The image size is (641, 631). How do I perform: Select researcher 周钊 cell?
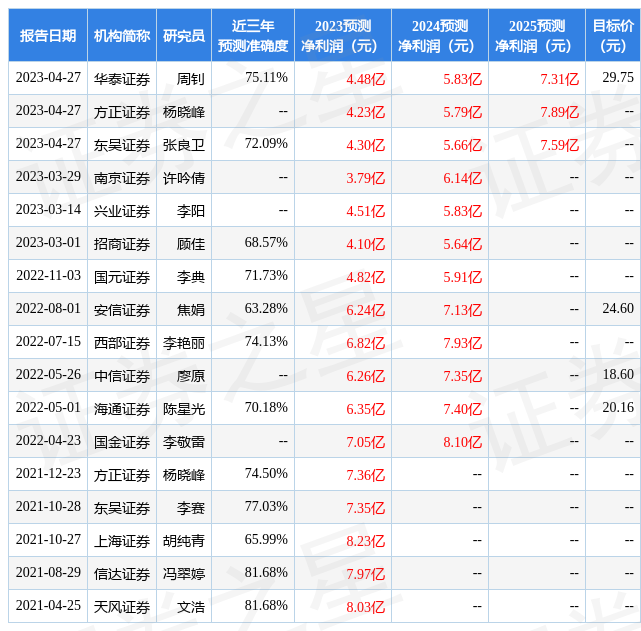click(184, 78)
